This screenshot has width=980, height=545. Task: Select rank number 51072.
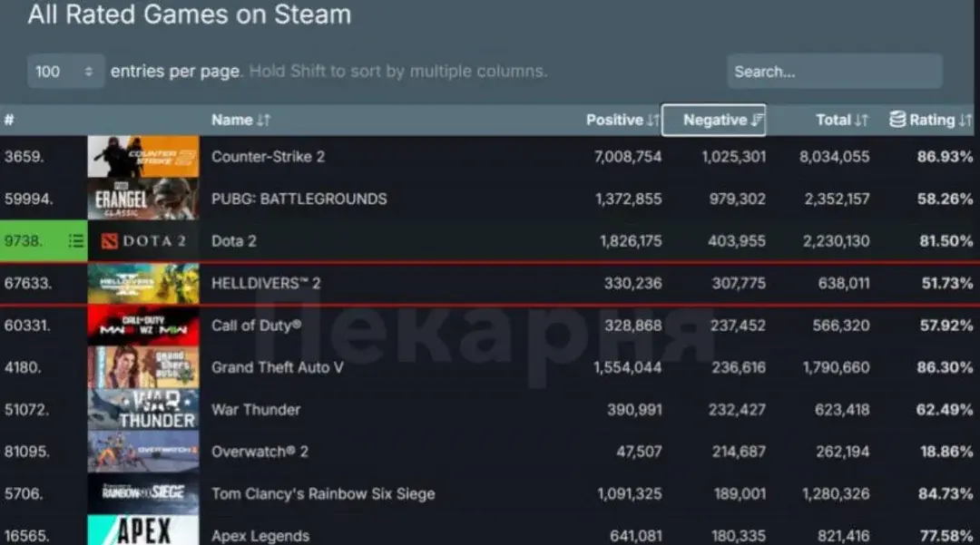27,410
